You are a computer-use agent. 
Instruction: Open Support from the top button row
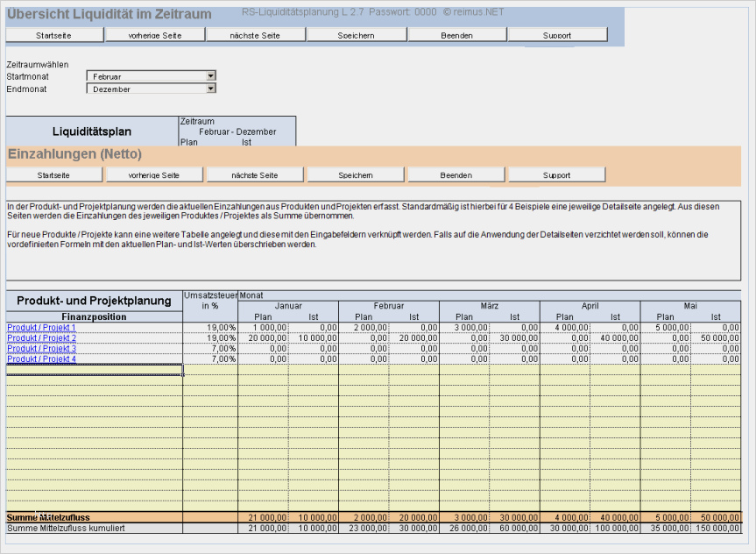pyautogui.click(x=557, y=35)
